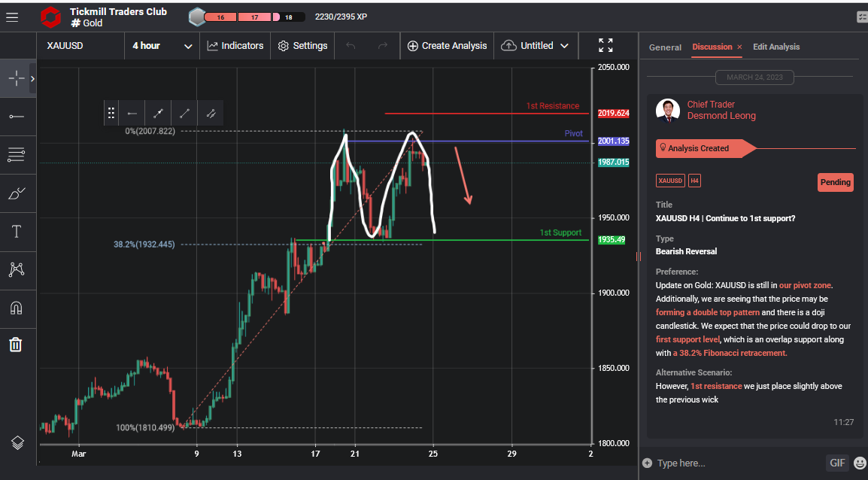This screenshot has width=868, height=480.
Task: Click the 1935.49 support price label
Action: pos(612,240)
